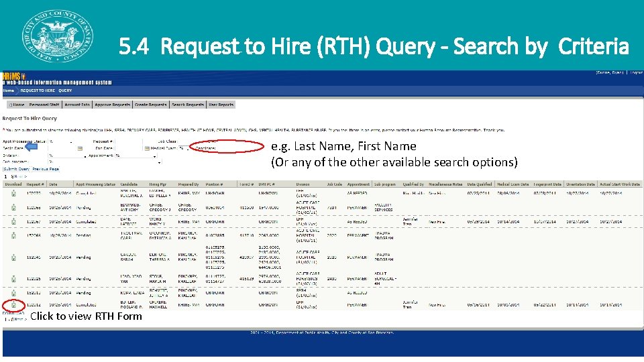Select candidate EDWARDS, ANTHONY cell
Viewport: 644px width, 362px height.
tap(130, 207)
